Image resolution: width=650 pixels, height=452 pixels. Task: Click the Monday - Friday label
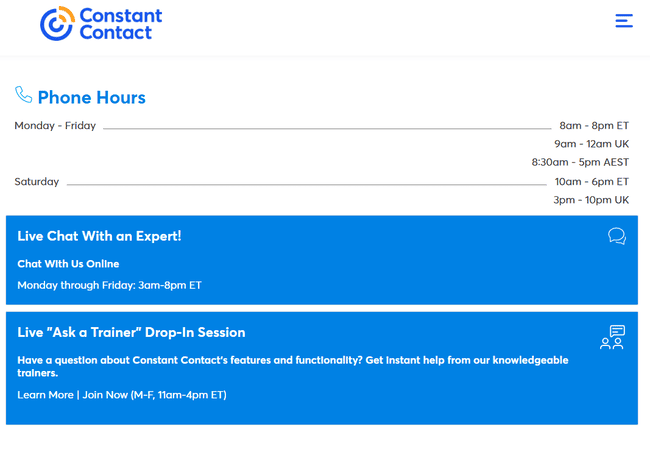coord(55,126)
